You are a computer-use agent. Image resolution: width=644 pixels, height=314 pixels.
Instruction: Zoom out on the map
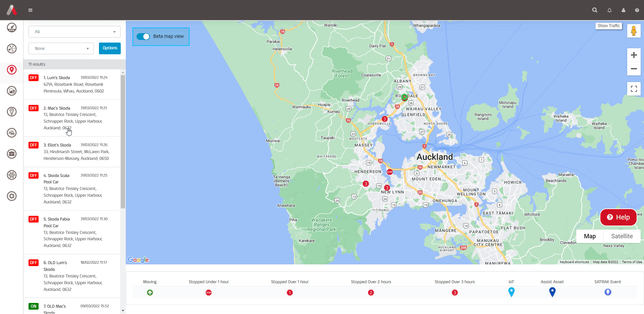pos(634,69)
